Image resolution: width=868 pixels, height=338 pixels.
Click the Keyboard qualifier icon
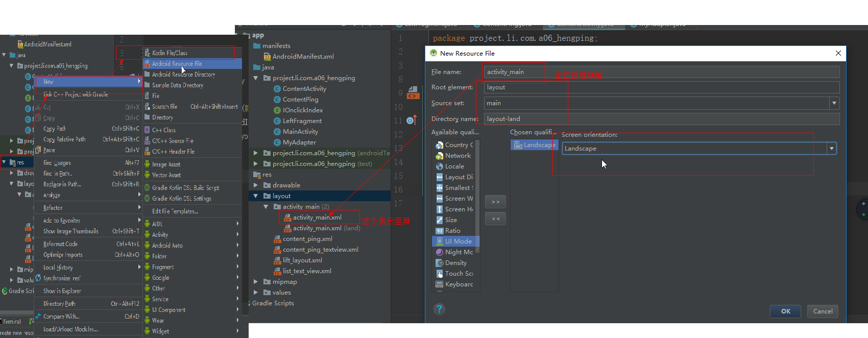coord(439,284)
